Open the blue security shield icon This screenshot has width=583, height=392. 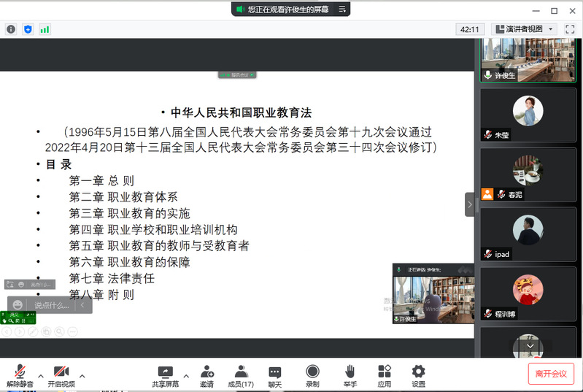28,29
